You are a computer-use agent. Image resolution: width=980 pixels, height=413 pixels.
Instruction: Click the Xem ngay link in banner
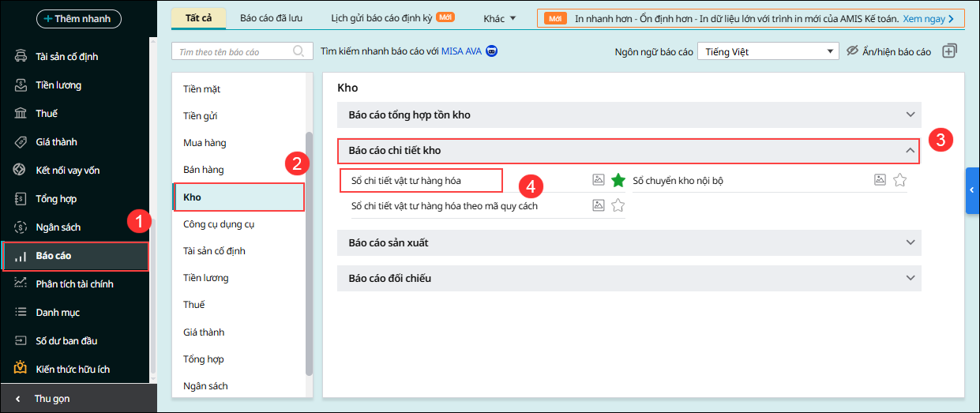pyautogui.click(x=929, y=18)
